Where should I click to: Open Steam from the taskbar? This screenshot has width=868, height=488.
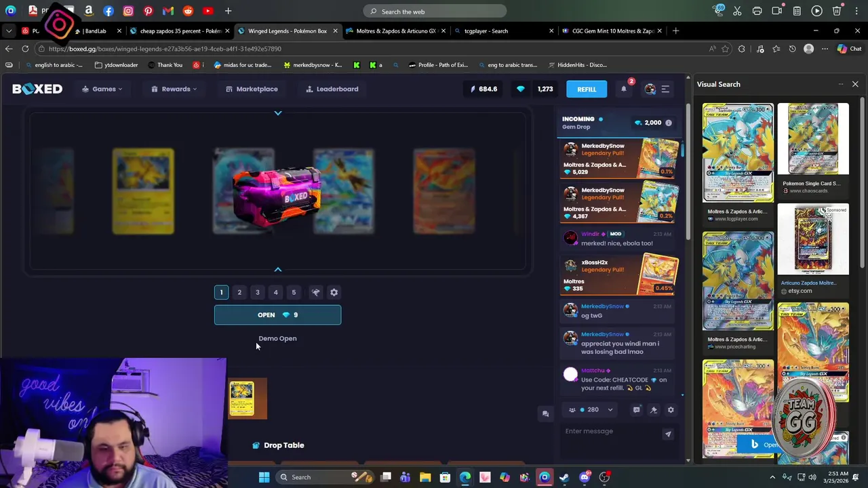click(564, 477)
